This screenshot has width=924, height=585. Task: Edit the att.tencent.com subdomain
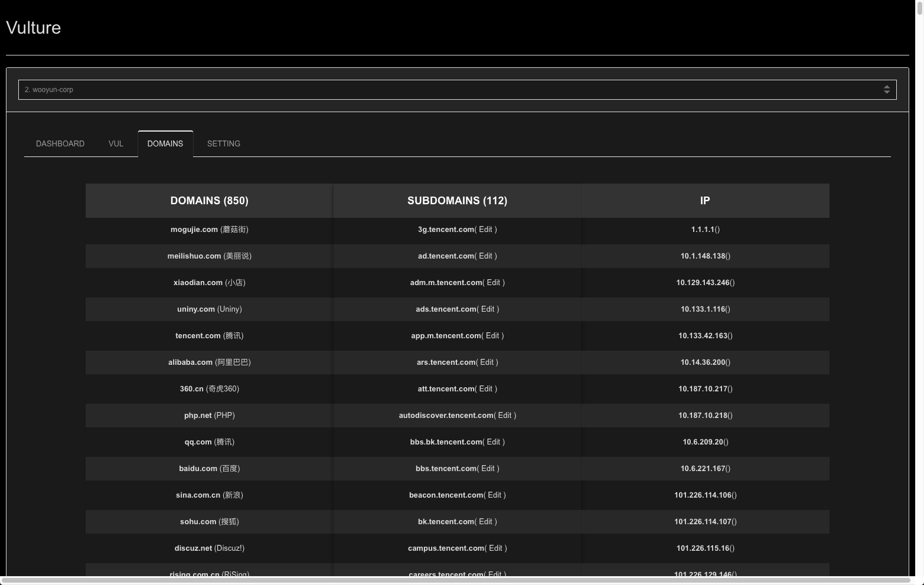[x=485, y=389]
